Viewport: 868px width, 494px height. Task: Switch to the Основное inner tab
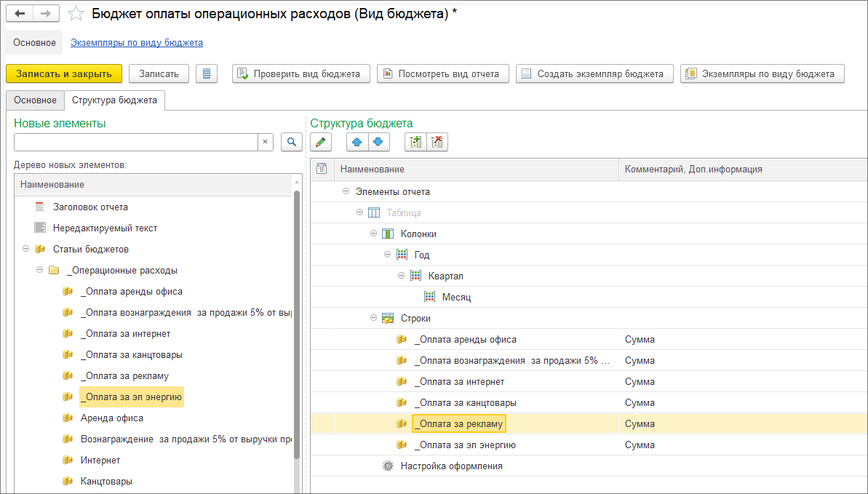pyautogui.click(x=36, y=100)
